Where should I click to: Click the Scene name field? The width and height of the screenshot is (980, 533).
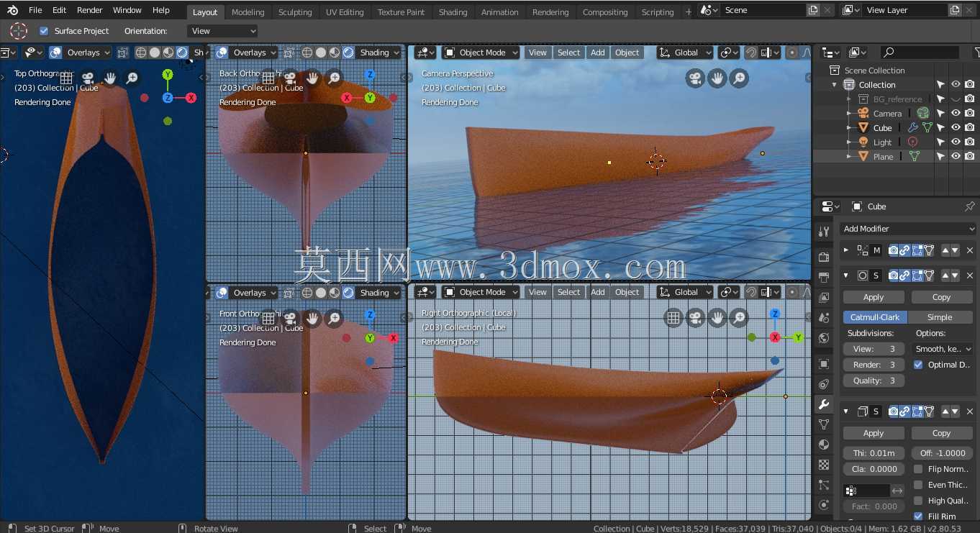pyautogui.click(x=764, y=10)
